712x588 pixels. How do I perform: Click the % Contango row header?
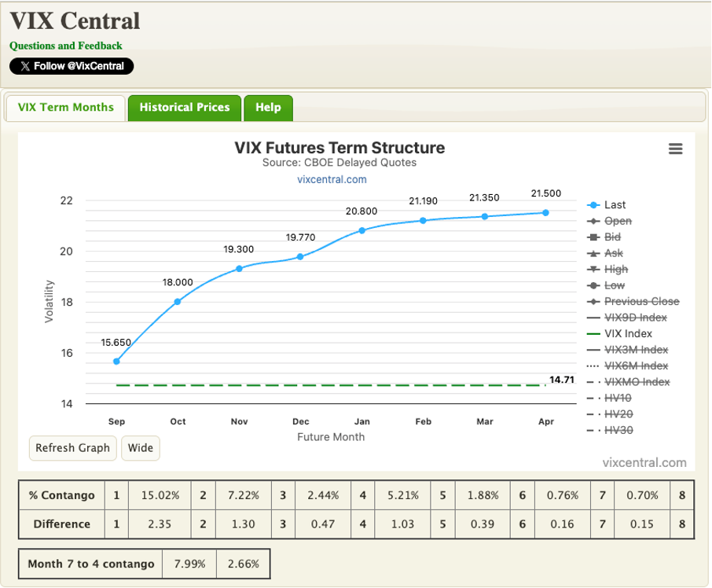click(62, 495)
